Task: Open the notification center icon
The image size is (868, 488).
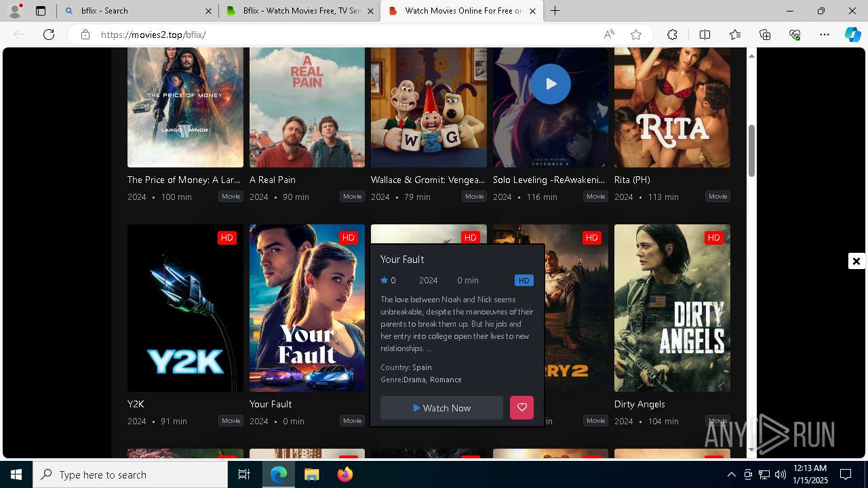Action: (x=846, y=474)
